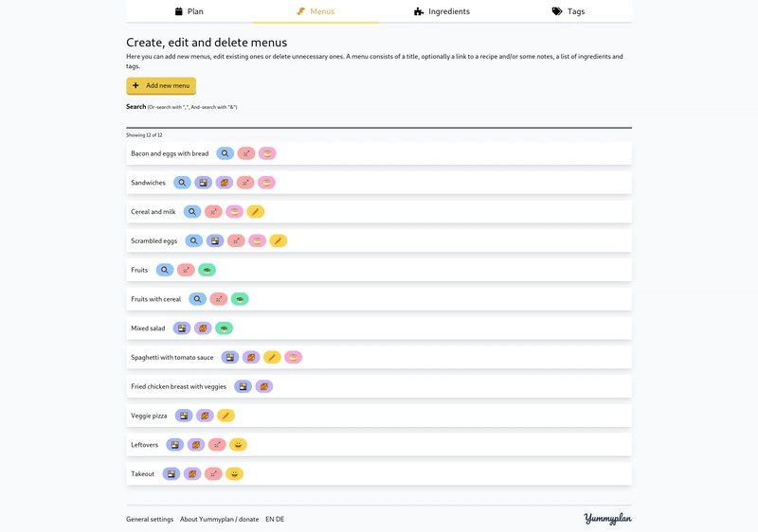Click the green salad tag on Fruits row

pyautogui.click(x=207, y=270)
